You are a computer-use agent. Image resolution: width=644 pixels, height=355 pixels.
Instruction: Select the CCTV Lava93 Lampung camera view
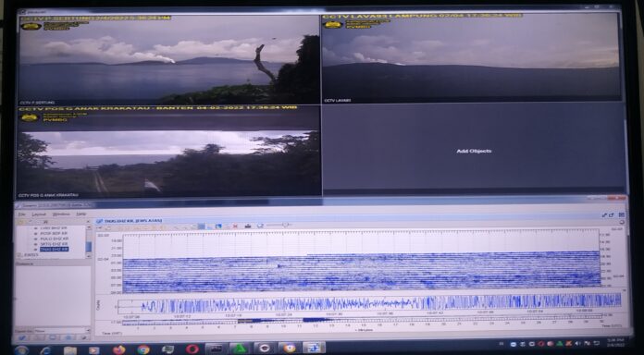[471, 57]
